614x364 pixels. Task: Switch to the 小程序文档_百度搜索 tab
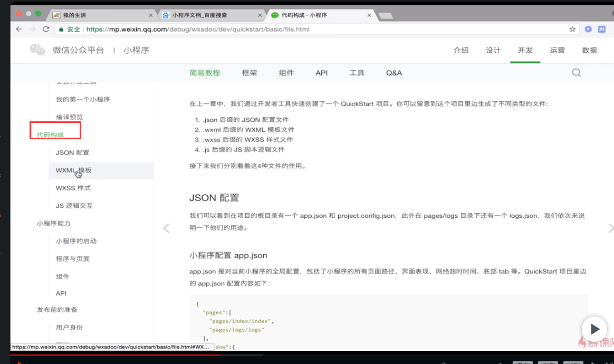(212, 15)
